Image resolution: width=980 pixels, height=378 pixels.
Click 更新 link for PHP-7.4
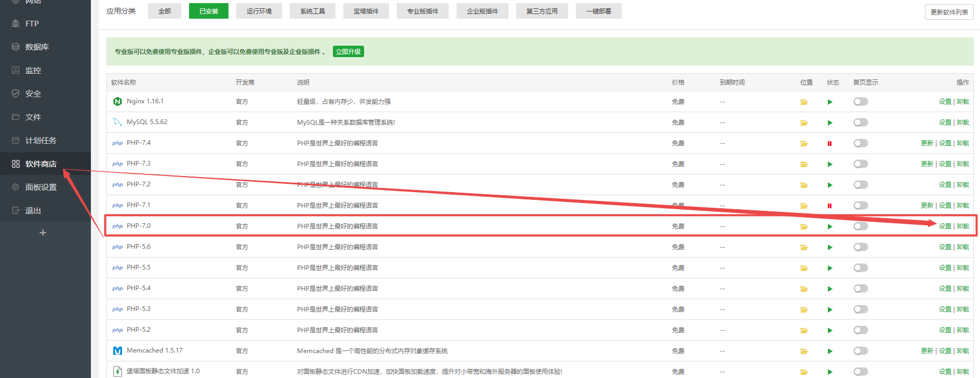[927, 143]
